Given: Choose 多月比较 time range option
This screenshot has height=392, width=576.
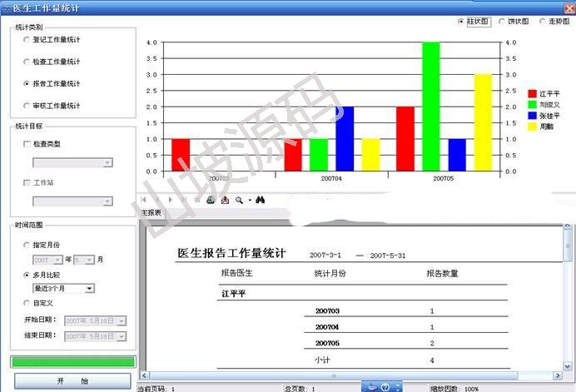Looking at the screenshot, I should (26, 275).
